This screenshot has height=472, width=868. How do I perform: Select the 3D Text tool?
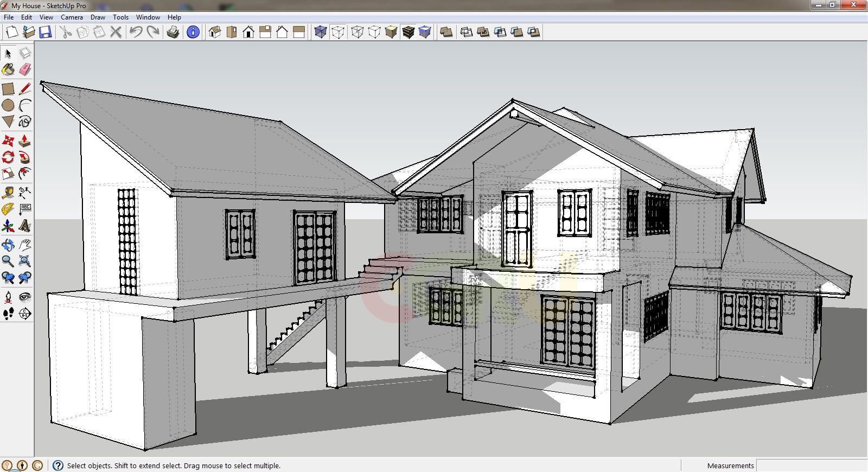pos(24,225)
